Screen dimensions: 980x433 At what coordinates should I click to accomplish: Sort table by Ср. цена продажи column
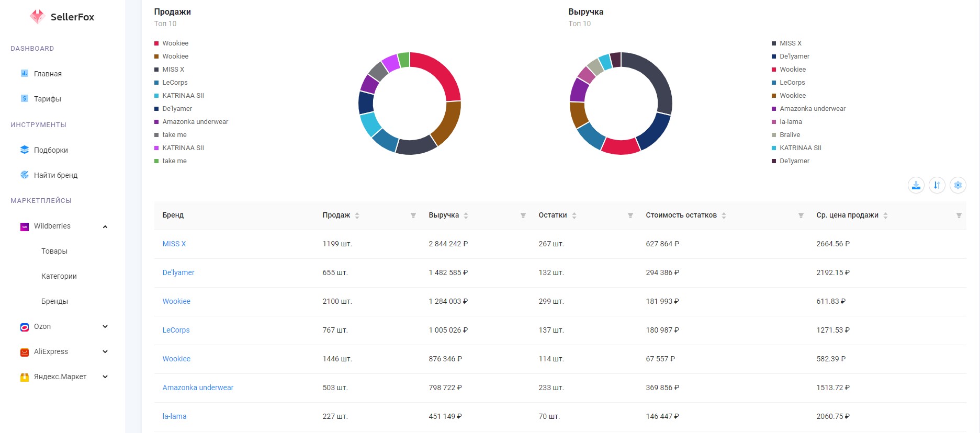point(885,215)
